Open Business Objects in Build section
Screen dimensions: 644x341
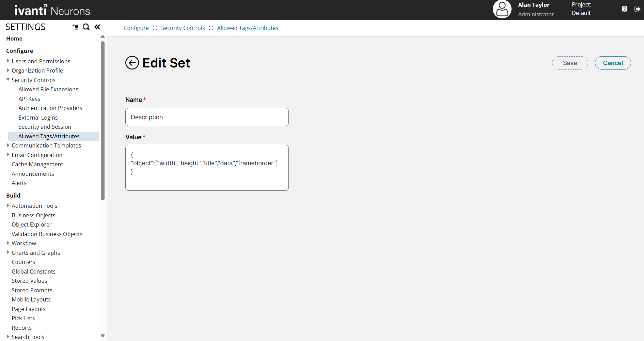pos(33,215)
